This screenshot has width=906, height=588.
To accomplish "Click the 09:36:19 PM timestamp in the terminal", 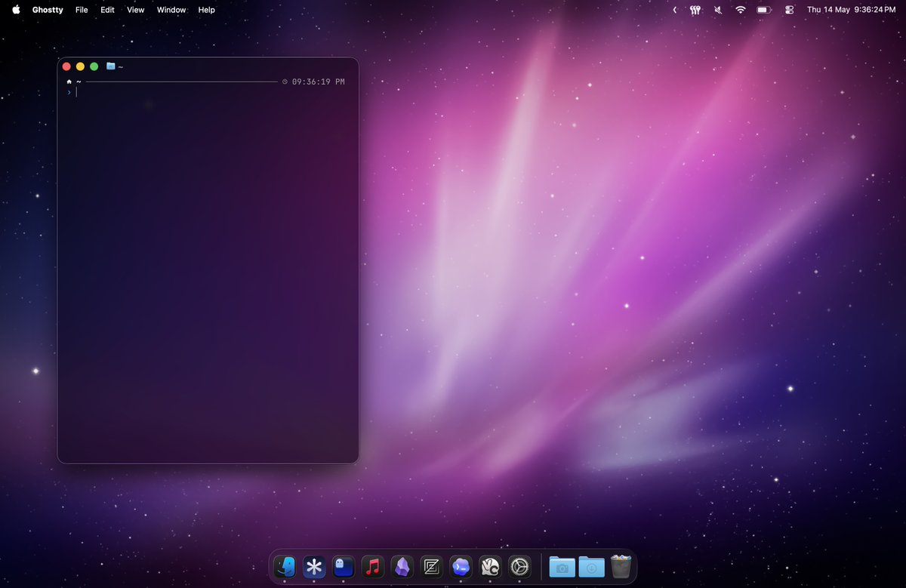I will coord(319,82).
